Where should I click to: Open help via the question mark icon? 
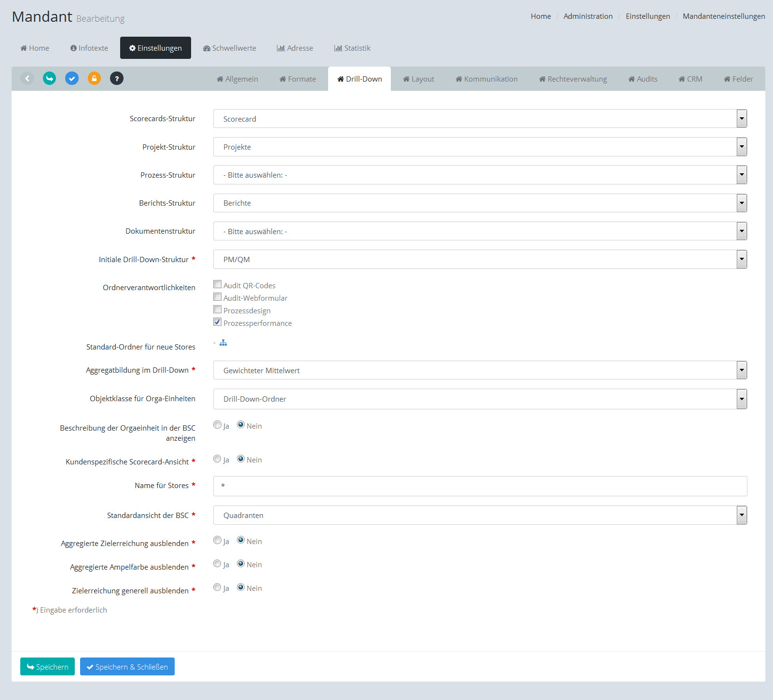(117, 78)
